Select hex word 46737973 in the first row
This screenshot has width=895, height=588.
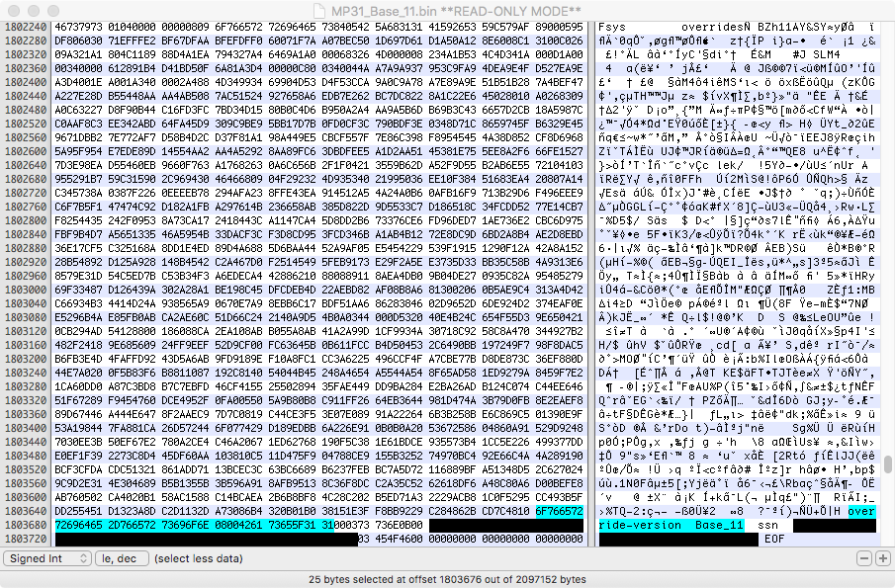click(79, 27)
